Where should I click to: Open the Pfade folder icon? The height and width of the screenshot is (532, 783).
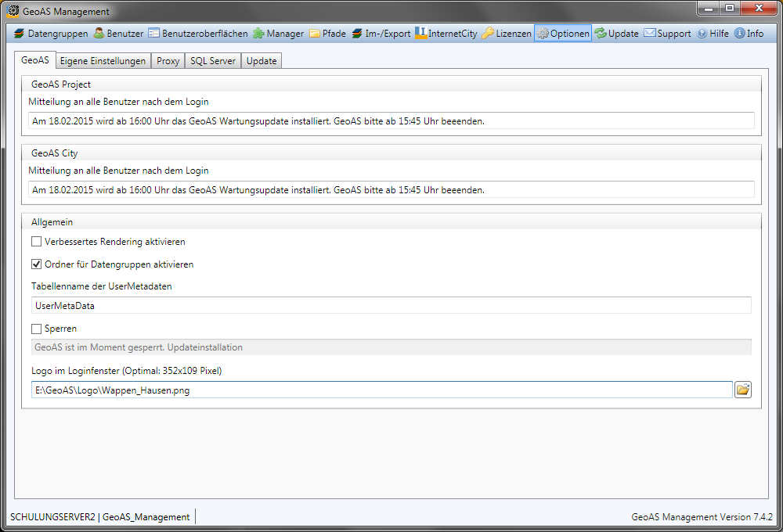[x=315, y=34]
